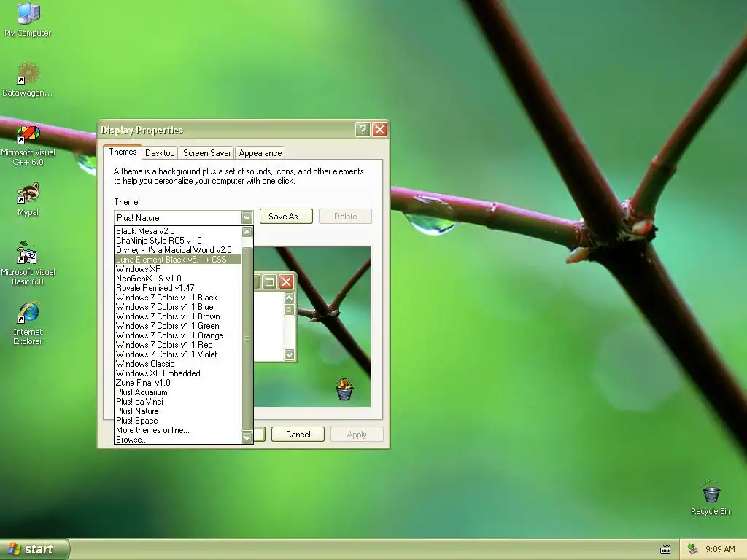Collapse the Theme dropdown arrow

tap(247, 217)
